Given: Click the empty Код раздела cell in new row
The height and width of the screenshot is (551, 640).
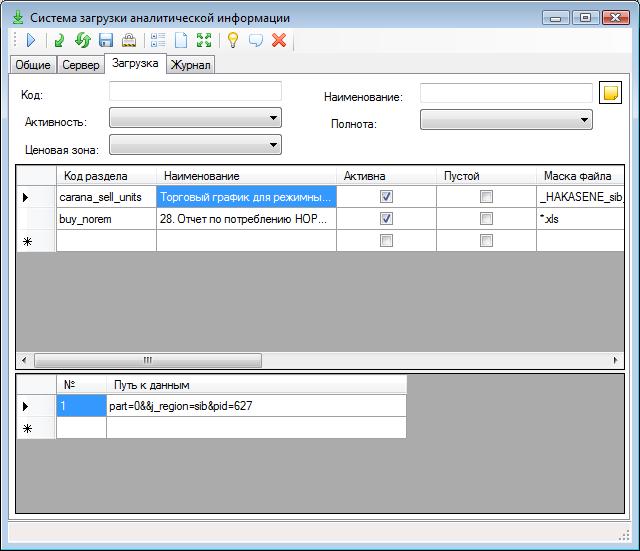Looking at the screenshot, I should click(x=106, y=241).
